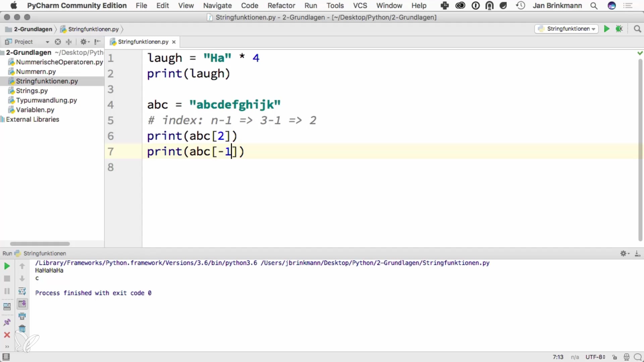This screenshot has width=644, height=362.
Task: Toggle the pin tab icon
Action: (x=7, y=322)
